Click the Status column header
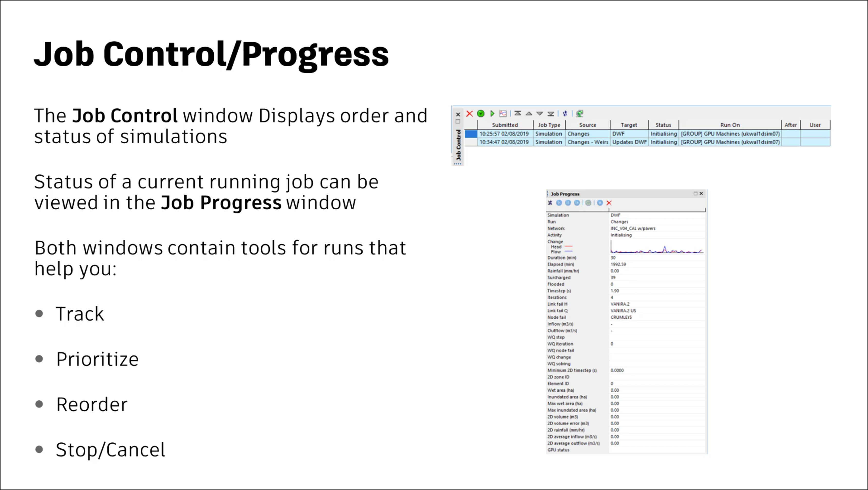 [x=663, y=125]
